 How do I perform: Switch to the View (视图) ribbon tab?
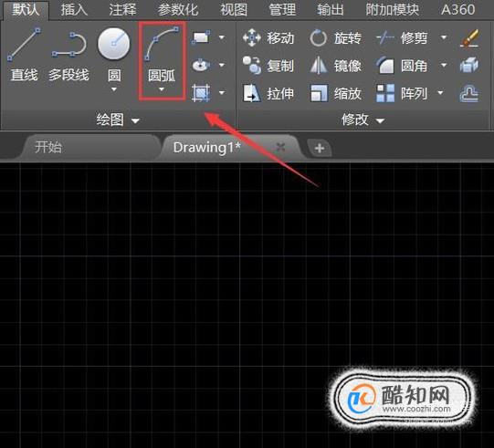point(234,9)
